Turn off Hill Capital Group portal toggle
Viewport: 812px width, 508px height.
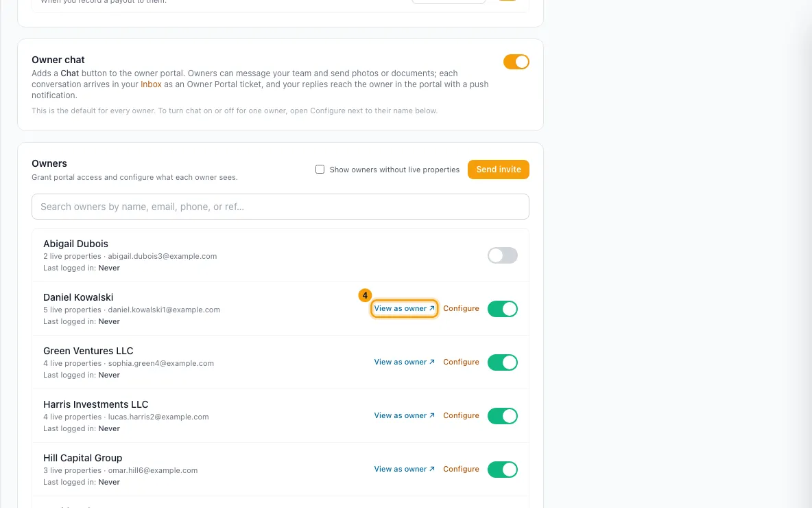click(502, 469)
